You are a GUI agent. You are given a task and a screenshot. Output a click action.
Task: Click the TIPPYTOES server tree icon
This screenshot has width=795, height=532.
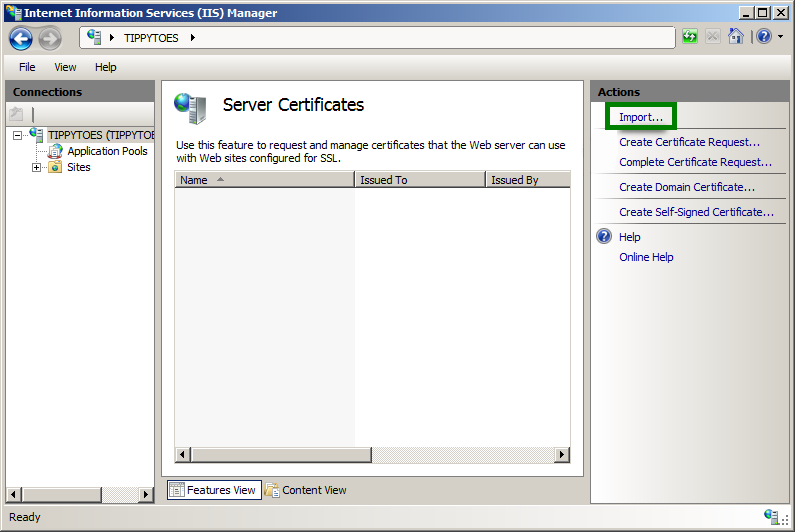tap(37, 135)
